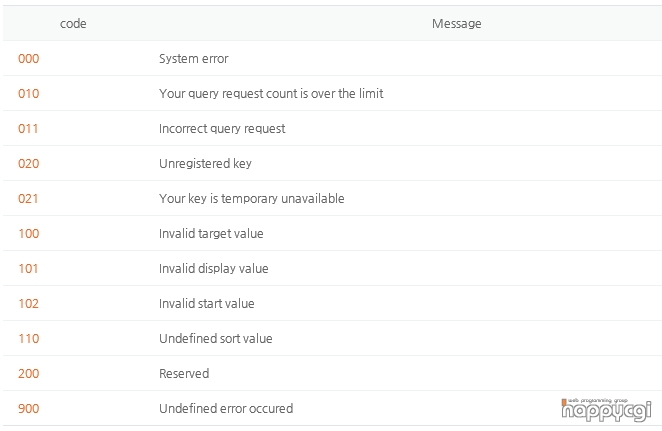
Task: Select error code 200
Action: [29, 374]
